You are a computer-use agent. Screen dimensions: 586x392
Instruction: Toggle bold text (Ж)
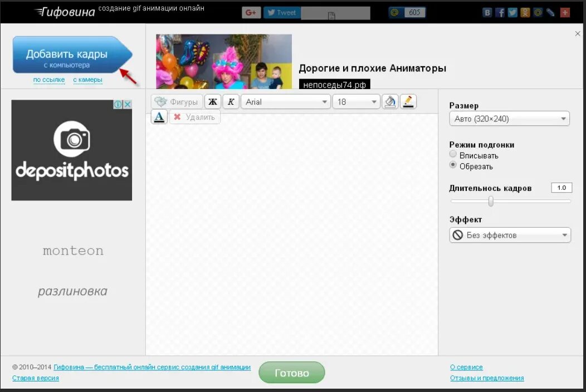coord(213,102)
